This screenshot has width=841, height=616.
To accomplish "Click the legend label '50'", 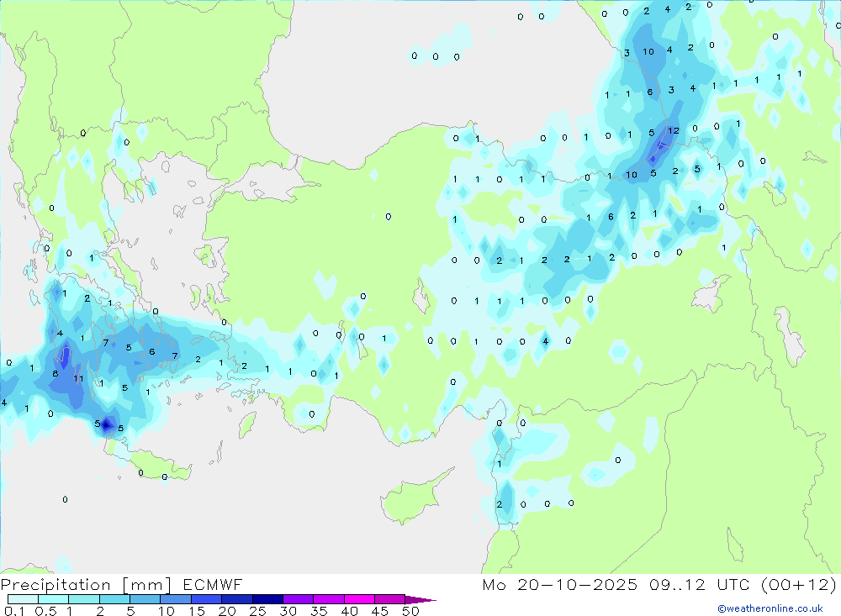I will (410, 611).
